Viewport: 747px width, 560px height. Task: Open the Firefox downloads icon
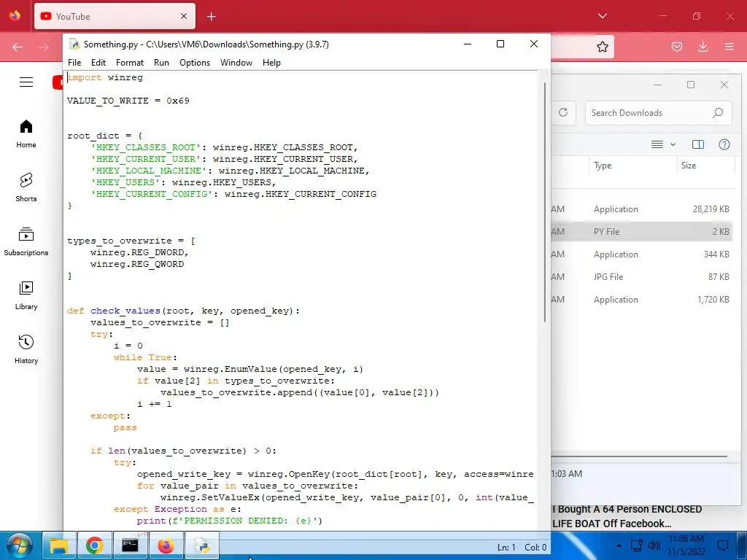703,47
